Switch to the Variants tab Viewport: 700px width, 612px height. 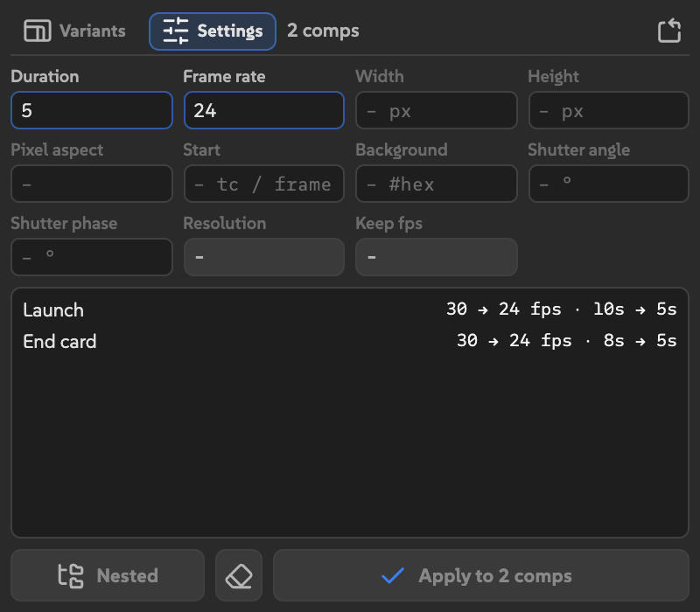(x=74, y=31)
